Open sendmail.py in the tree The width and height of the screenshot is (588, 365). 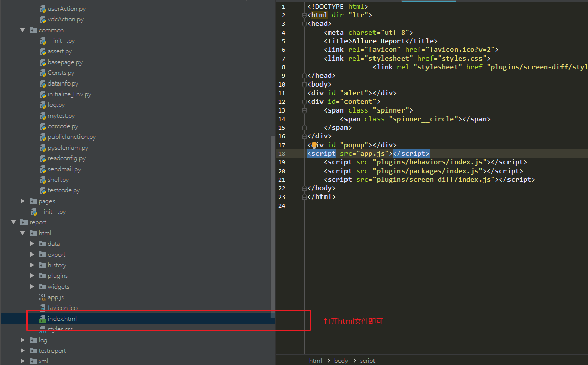pos(64,169)
